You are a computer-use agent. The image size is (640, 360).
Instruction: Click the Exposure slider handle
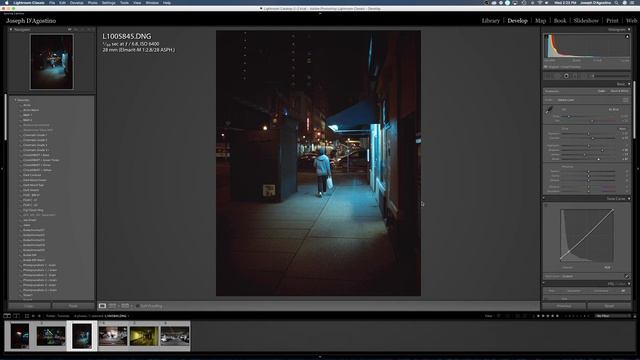click(x=589, y=133)
